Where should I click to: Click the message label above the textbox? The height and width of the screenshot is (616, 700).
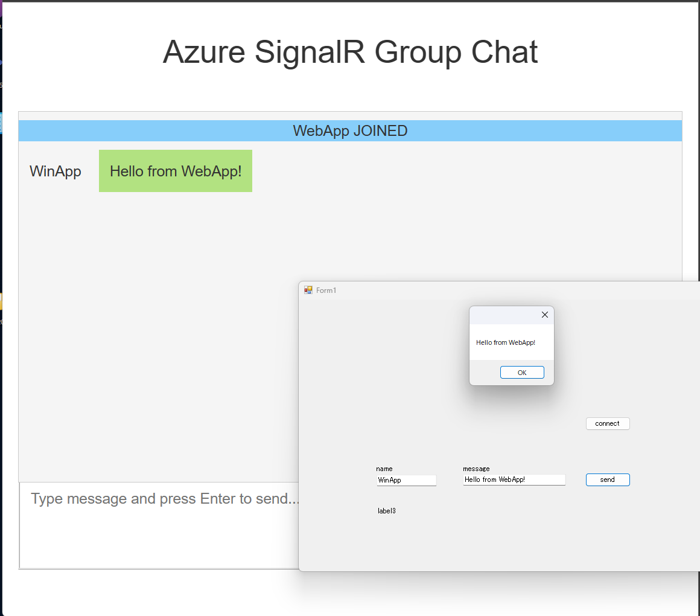point(476,469)
